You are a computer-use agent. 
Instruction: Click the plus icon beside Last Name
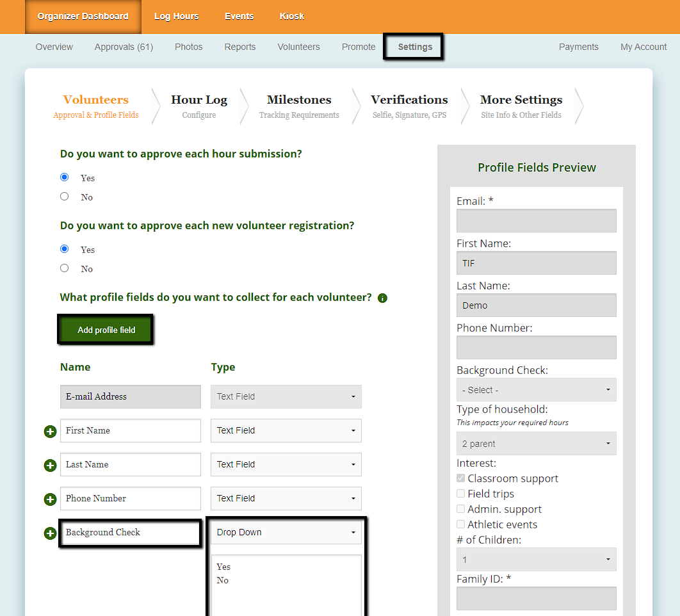coord(50,466)
